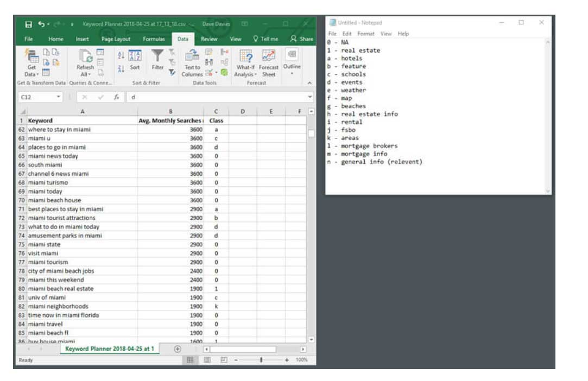
Task: Open the Notepad Edit menu
Action: click(347, 34)
